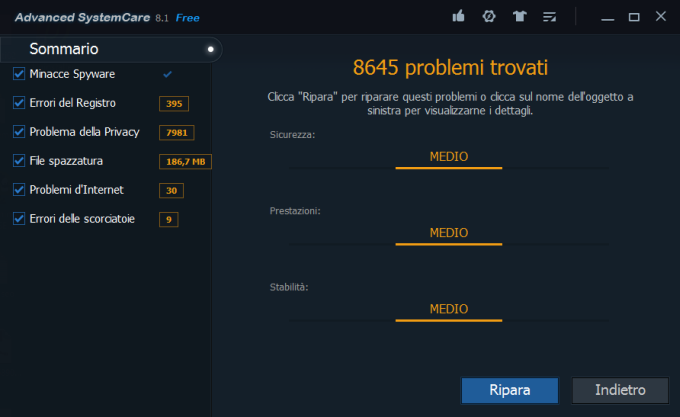Minimize the Advanced SystemCare window
The height and width of the screenshot is (417, 680).
(x=608, y=18)
